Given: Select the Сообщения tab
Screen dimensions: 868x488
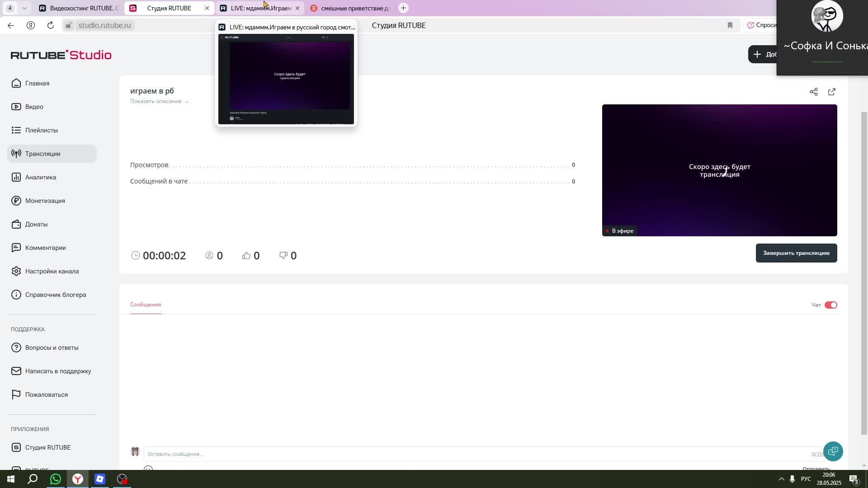Looking at the screenshot, I should click(x=146, y=305).
